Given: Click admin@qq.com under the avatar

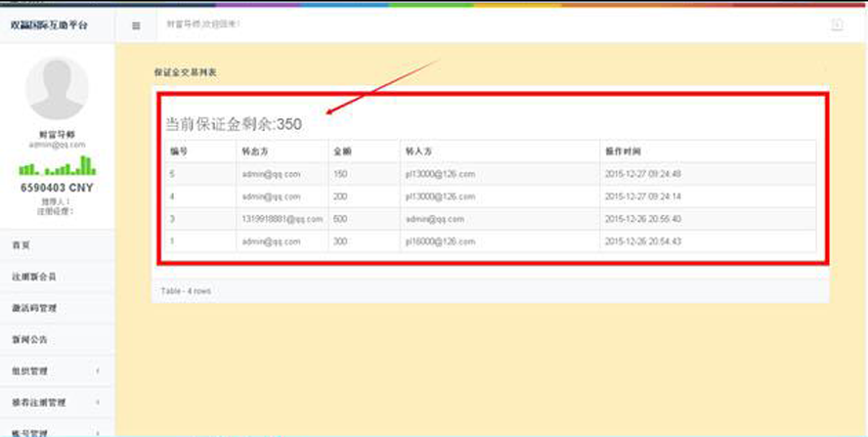Looking at the screenshot, I should click(x=57, y=145).
